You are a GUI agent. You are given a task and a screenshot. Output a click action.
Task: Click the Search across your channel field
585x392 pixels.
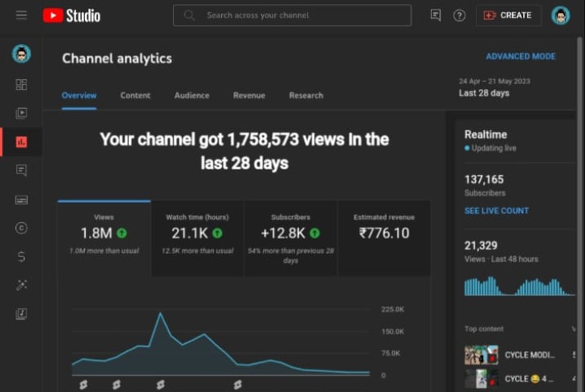point(292,15)
